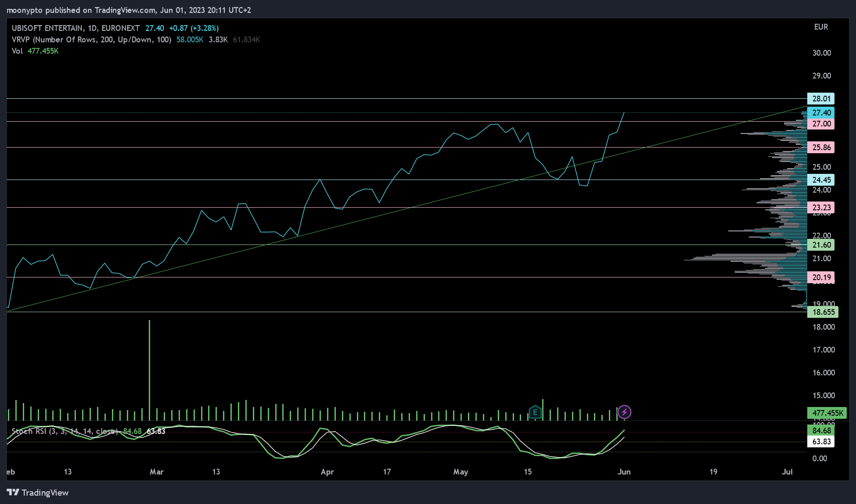Click the end of the price line at 27.40
Viewport: 856px width, 504px height.
point(624,113)
